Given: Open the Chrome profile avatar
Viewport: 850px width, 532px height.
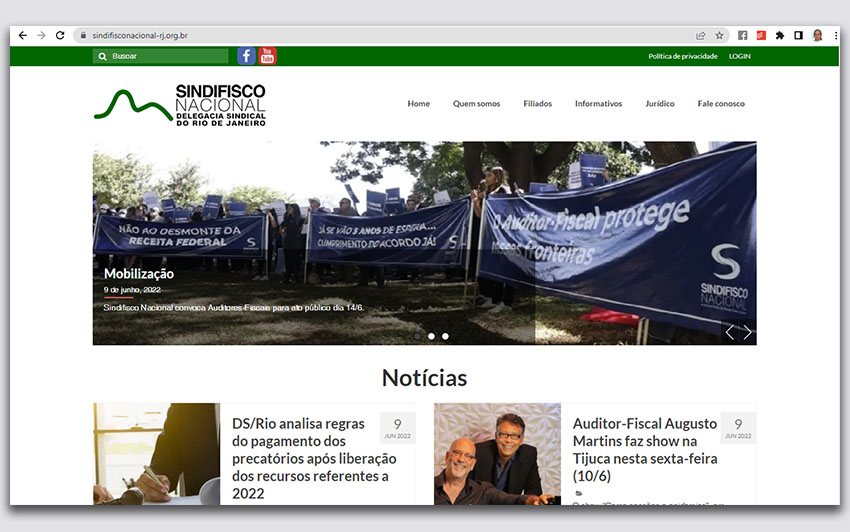Looking at the screenshot, I should click(x=817, y=35).
